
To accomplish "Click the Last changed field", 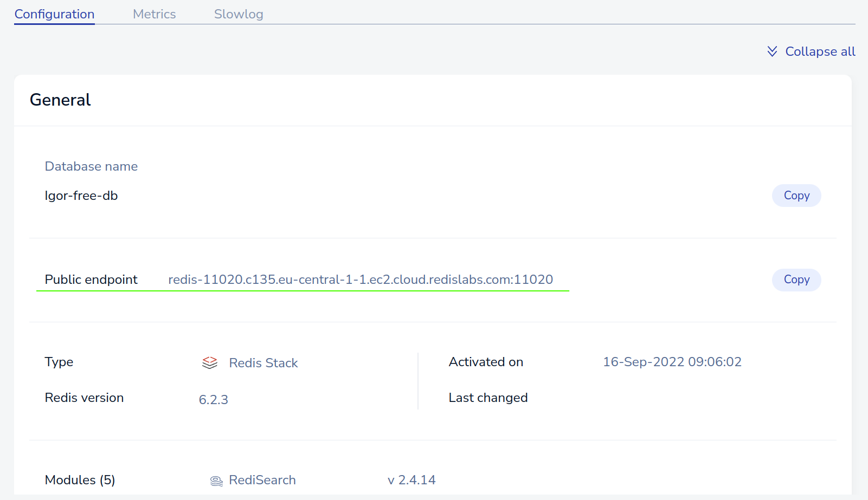I will 487,397.
